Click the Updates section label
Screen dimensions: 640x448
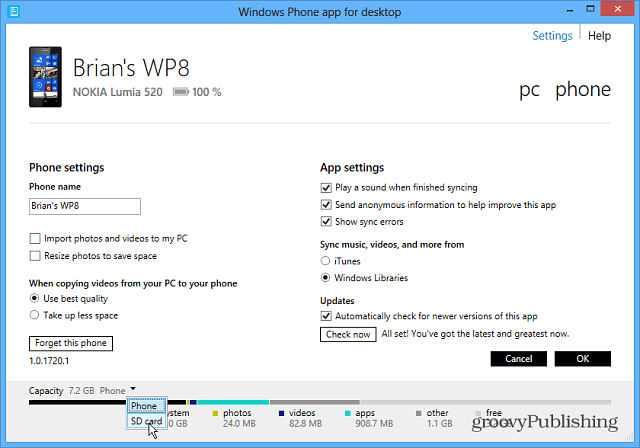(337, 301)
